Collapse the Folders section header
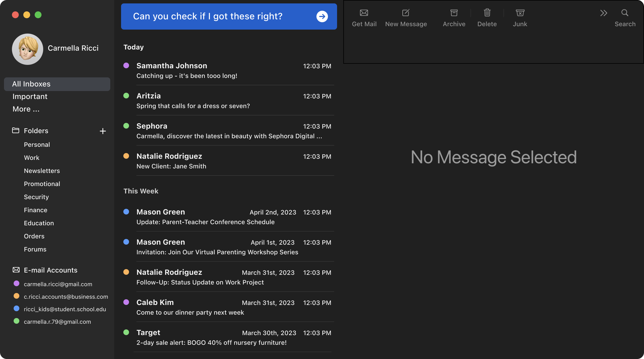 click(36, 131)
